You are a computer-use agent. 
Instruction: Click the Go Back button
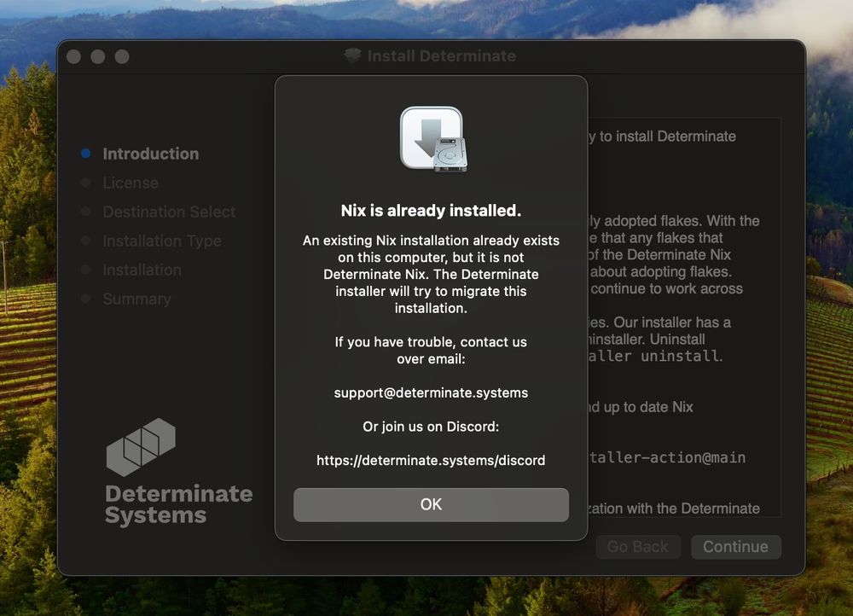click(x=638, y=547)
